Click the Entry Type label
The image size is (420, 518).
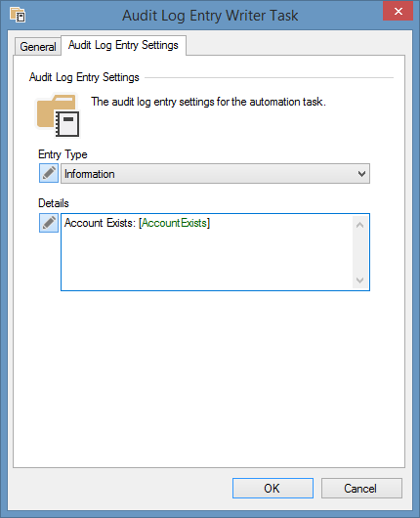pyautogui.click(x=63, y=154)
